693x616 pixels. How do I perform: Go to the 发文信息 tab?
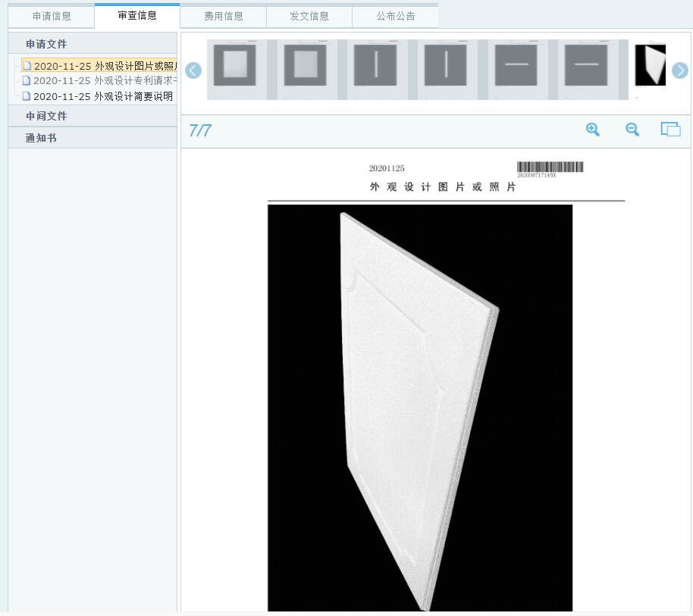309,16
